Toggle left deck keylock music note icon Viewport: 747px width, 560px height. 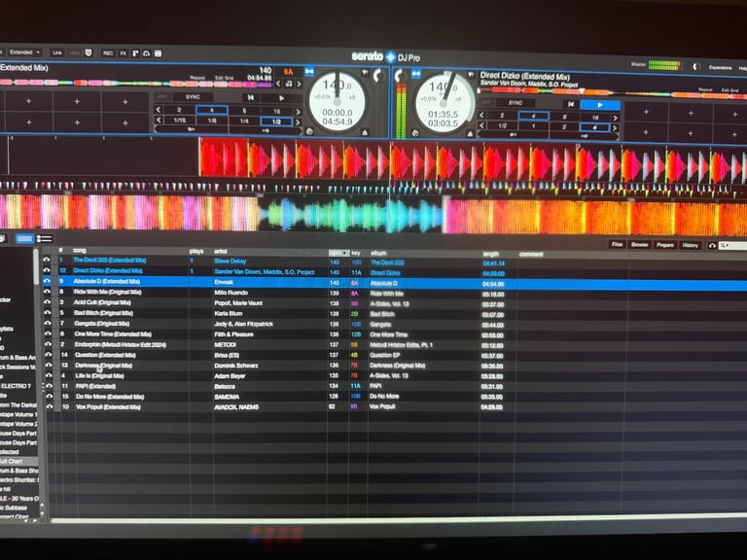(289, 84)
